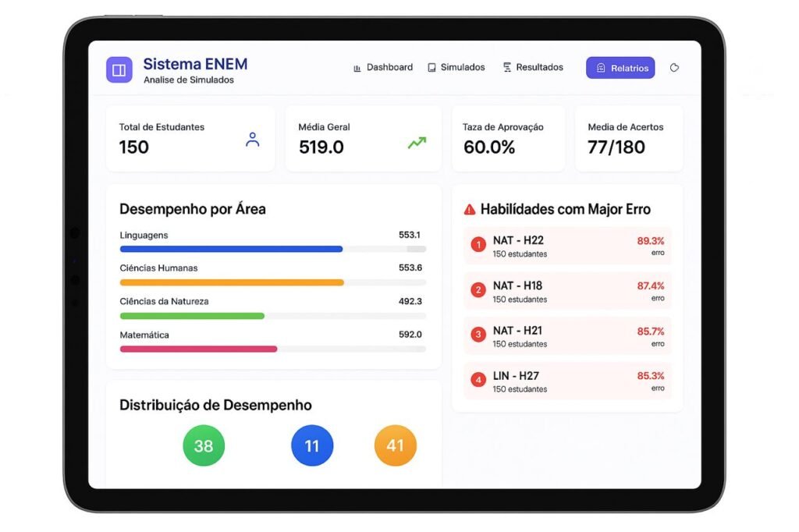Click the pink Matemática progress bar
Image resolution: width=799 pixels, height=532 pixels.
click(x=198, y=349)
